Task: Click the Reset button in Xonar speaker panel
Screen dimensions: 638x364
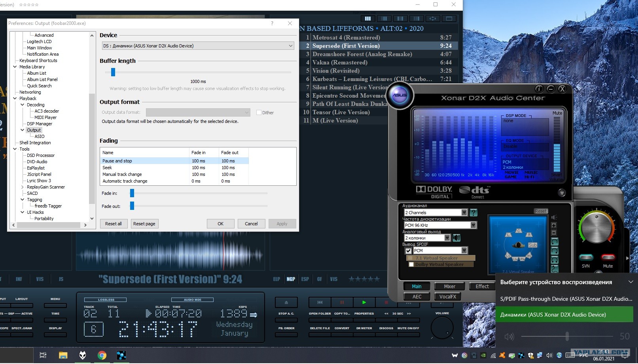Action: [x=541, y=211]
